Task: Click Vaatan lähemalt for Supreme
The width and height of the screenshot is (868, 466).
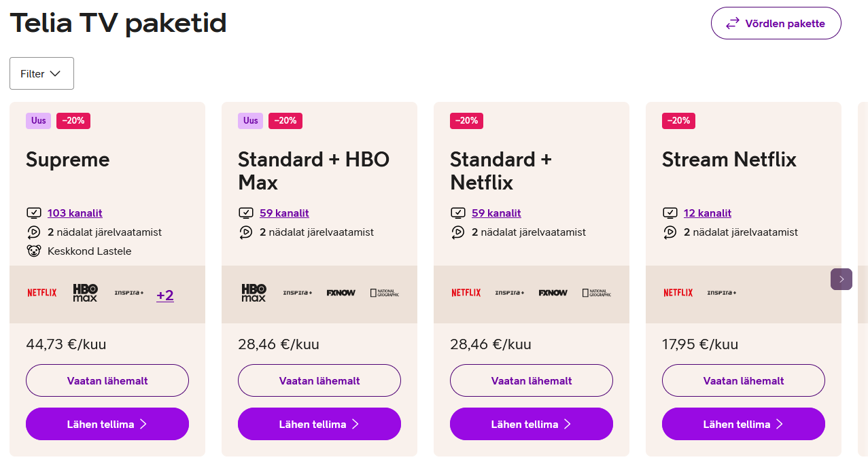Action: point(107,380)
